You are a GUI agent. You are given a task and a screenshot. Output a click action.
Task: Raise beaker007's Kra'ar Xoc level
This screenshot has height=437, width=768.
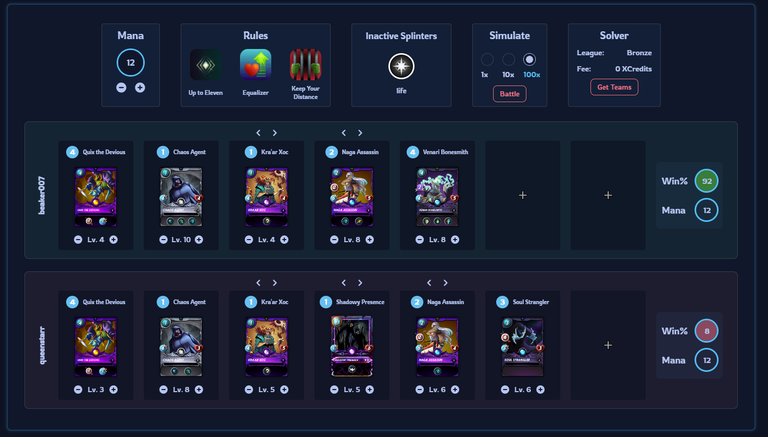284,240
